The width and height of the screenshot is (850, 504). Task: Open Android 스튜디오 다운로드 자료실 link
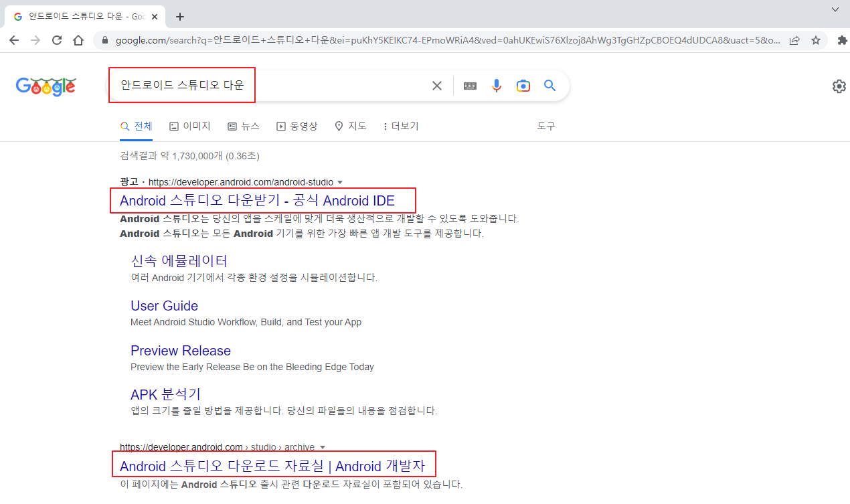click(x=272, y=466)
